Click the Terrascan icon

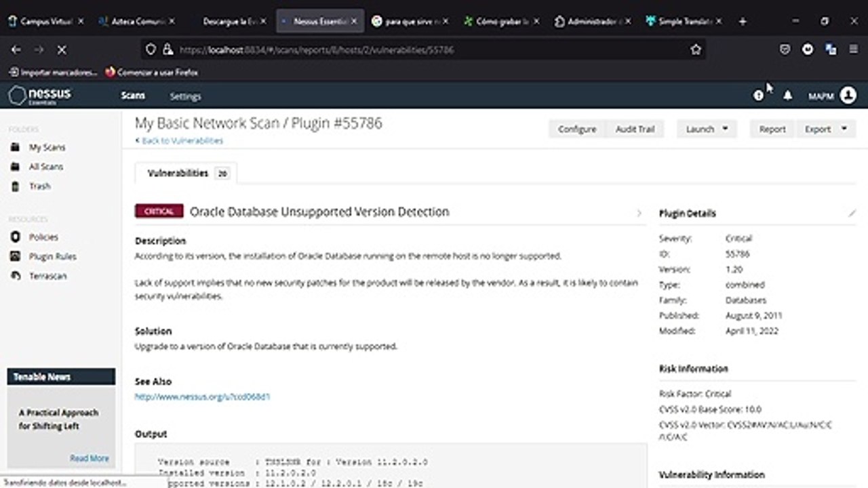pos(15,276)
